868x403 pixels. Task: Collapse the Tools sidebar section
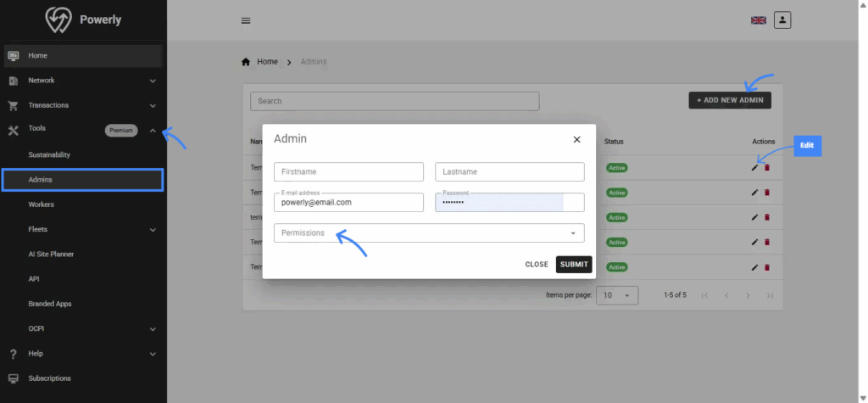click(153, 130)
